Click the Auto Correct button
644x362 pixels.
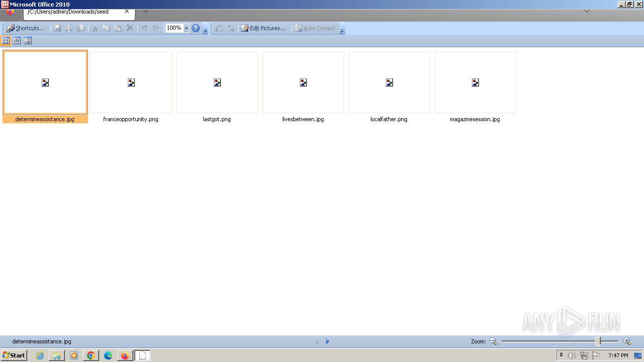tap(314, 28)
